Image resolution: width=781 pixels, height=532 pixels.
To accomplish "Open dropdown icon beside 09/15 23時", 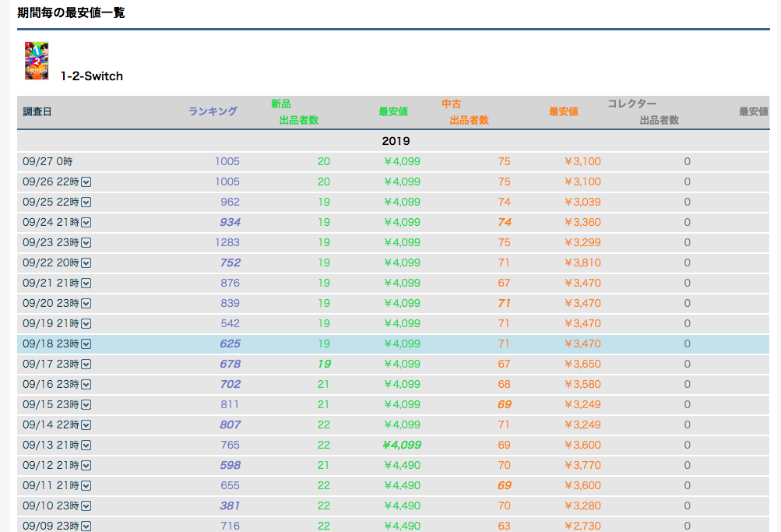I will [86, 405].
